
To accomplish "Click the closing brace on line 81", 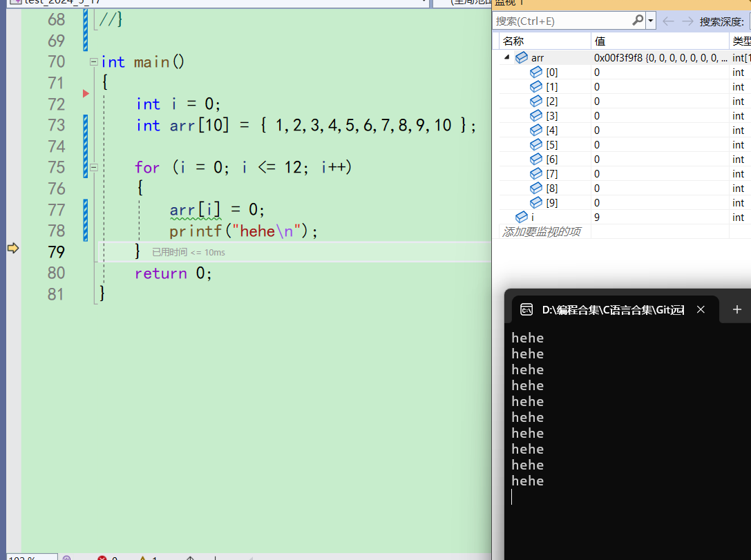I will [x=102, y=293].
